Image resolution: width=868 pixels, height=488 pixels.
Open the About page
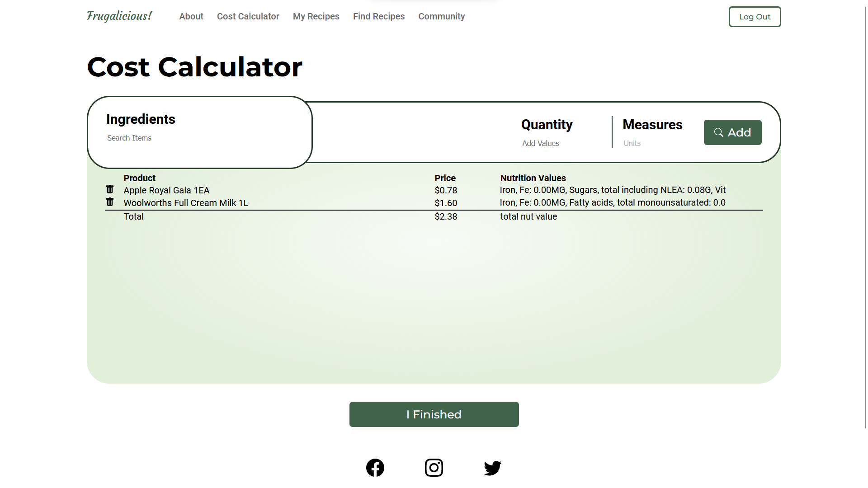pos(191,16)
